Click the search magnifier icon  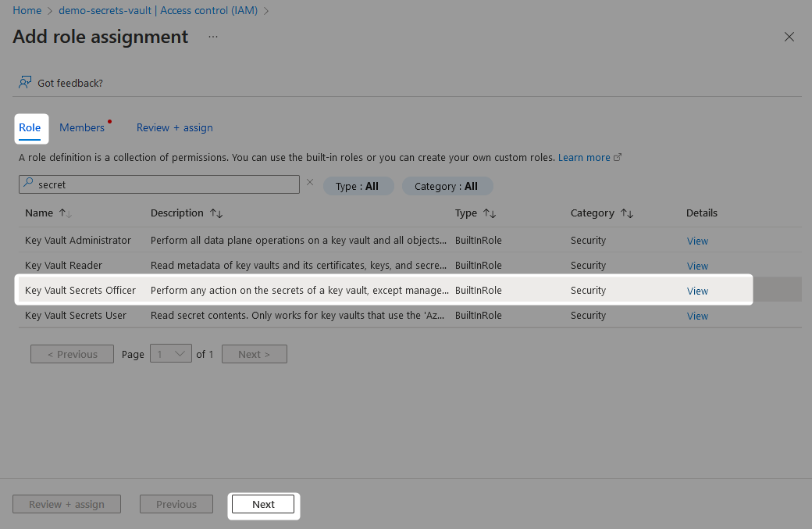(28, 183)
